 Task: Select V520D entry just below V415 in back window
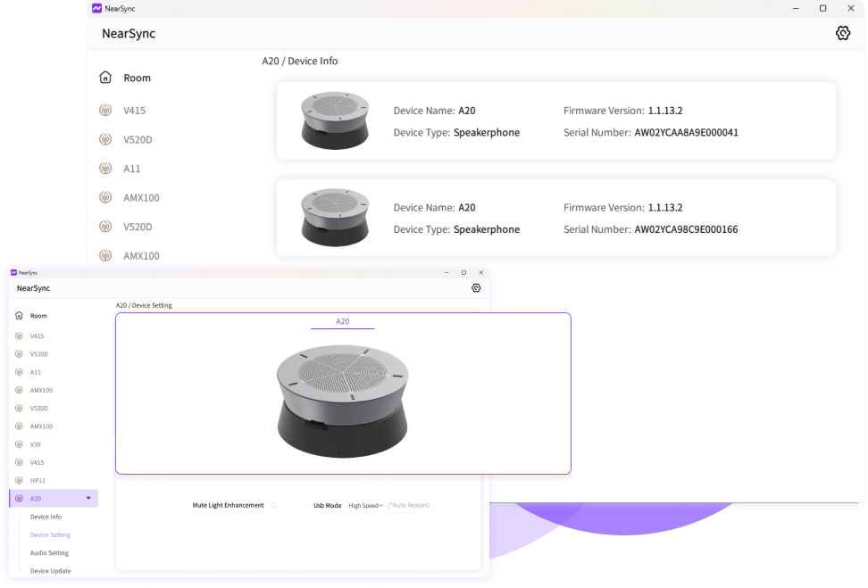point(138,139)
